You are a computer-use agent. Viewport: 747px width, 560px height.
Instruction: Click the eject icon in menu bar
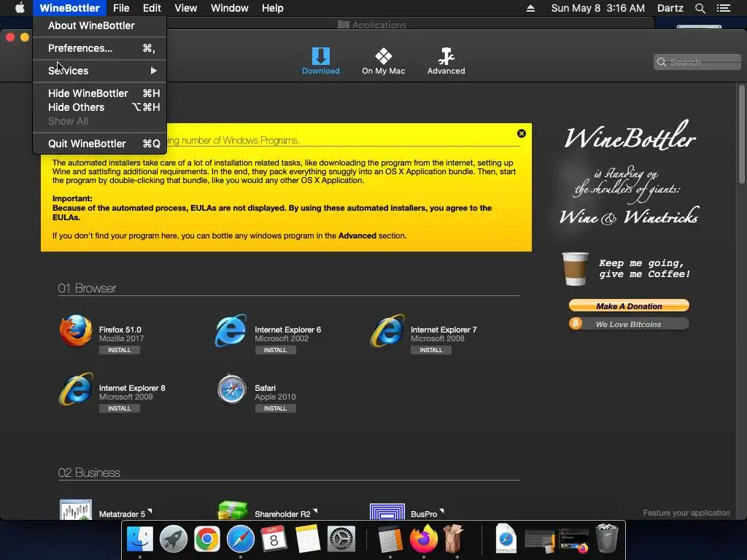(531, 8)
